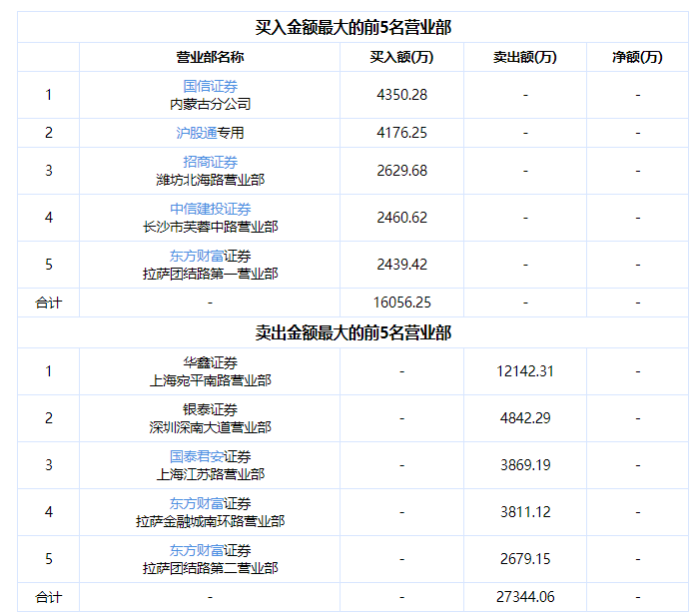Click the 长沙市芙蓉中路营业部 branch name
The width and height of the screenshot is (697, 616).
pyautogui.click(x=211, y=227)
